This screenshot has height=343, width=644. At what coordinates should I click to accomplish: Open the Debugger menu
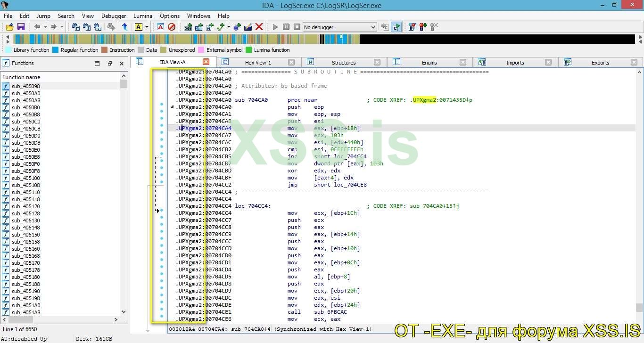pyautogui.click(x=114, y=16)
